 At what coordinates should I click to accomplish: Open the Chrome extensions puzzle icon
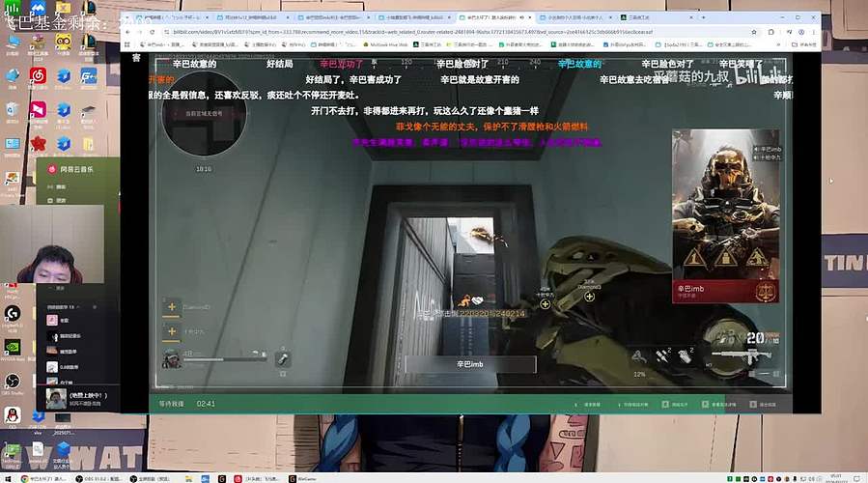[x=771, y=32]
